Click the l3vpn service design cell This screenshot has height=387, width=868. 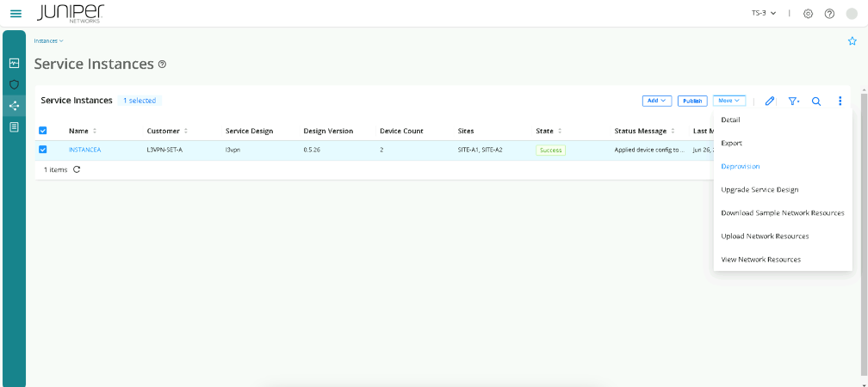pos(232,150)
